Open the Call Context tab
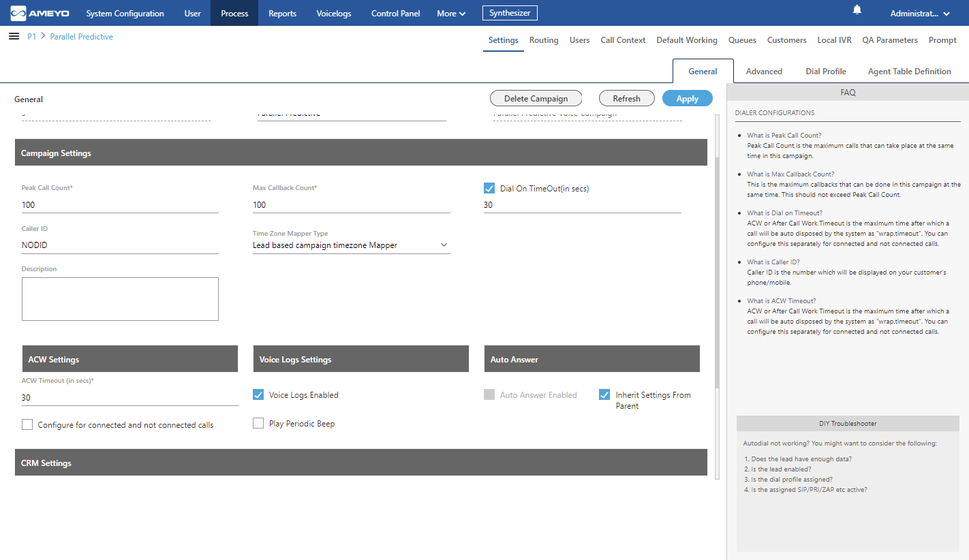 (623, 40)
